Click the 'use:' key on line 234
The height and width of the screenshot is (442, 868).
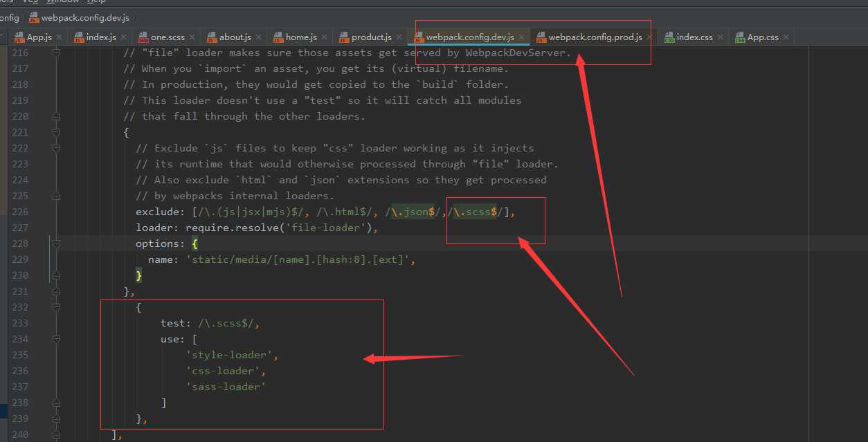[x=173, y=339]
